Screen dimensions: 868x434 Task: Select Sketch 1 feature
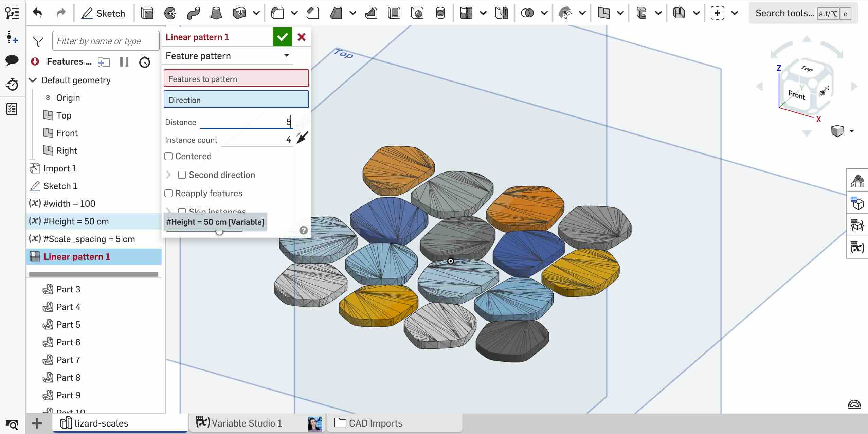pos(60,186)
